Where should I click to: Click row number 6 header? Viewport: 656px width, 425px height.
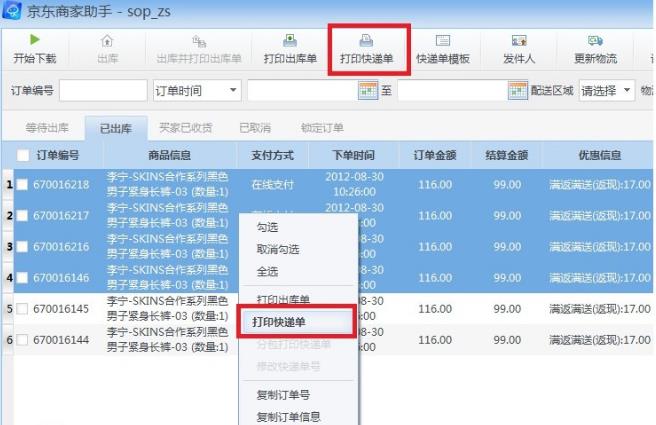click(9, 340)
